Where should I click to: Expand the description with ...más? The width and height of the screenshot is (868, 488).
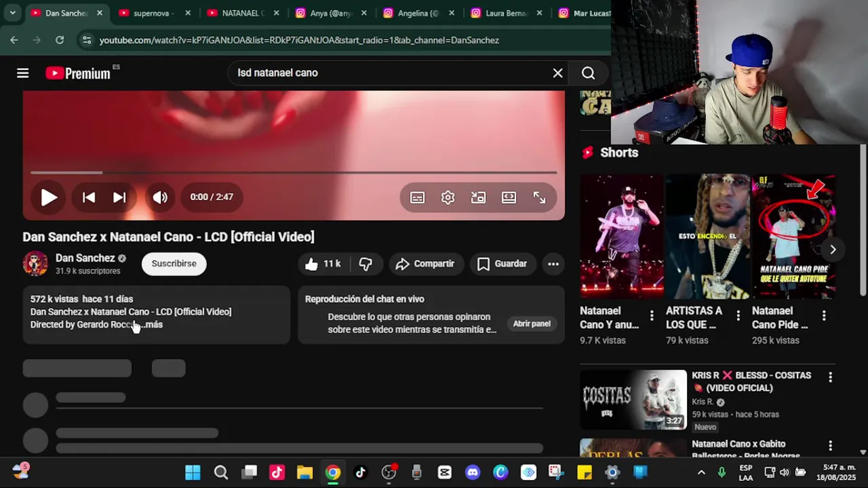[x=152, y=325]
